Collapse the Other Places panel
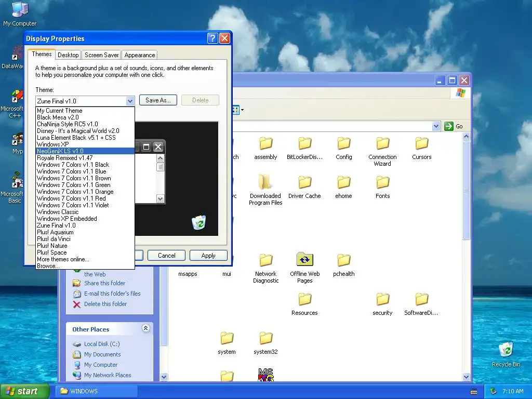This screenshot has width=532, height=399. coord(145,328)
